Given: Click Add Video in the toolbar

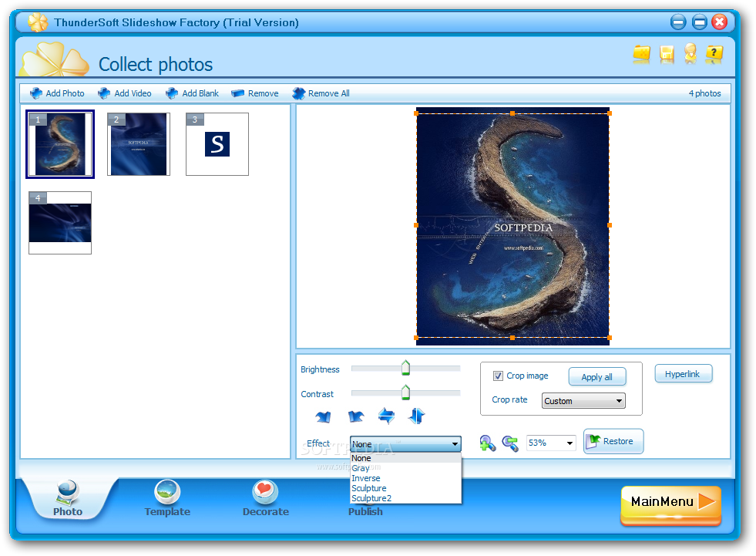Looking at the screenshot, I should [125, 93].
